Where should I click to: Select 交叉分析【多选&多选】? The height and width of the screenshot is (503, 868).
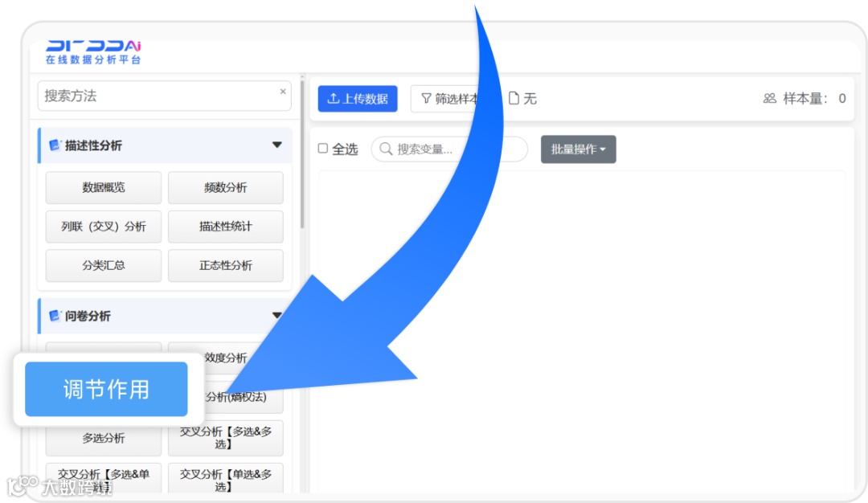tap(225, 438)
